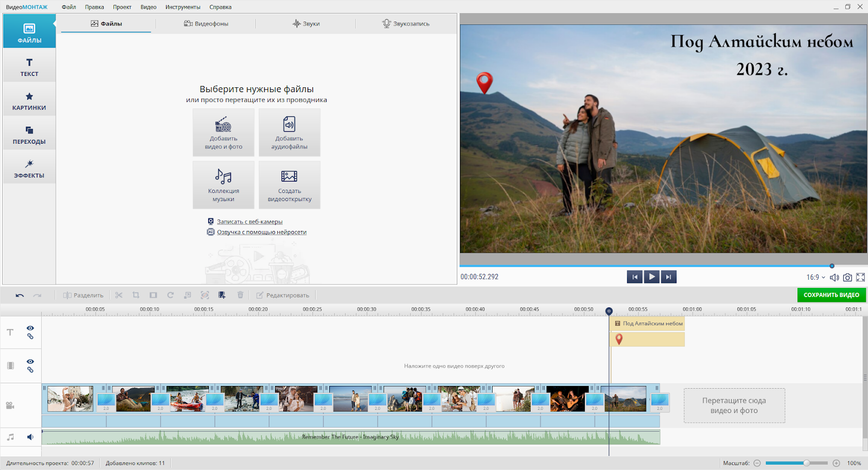Open Записать с веб-камеры link
The width and height of the screenshot is (868, 470).
250,222
